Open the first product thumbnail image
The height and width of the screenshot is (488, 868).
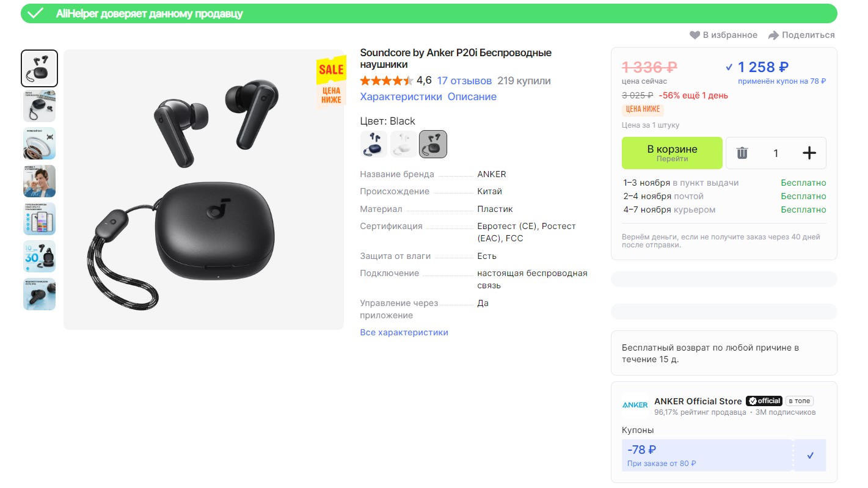pyautogui.click(x=40, y=68)
